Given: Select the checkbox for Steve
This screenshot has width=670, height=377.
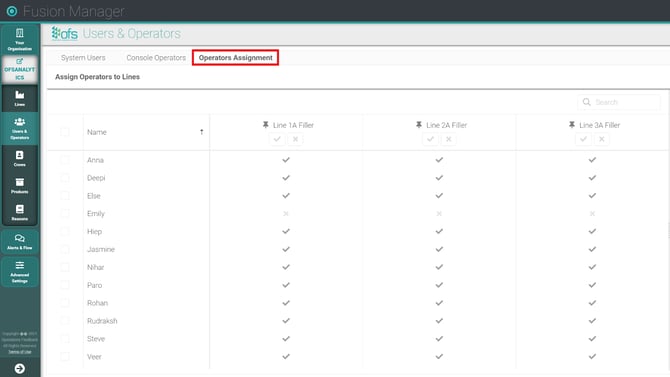Looking at the screenshot, I should [65, 339].
